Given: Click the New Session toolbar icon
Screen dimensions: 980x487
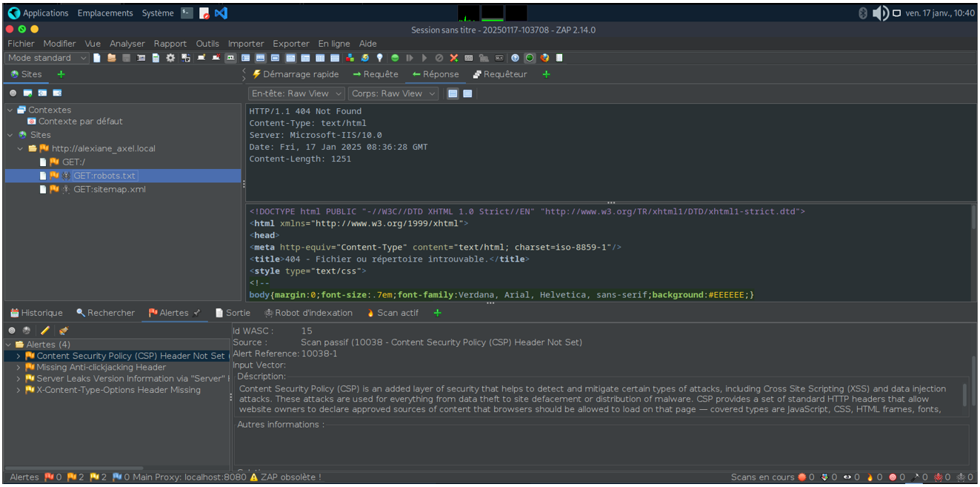Looking at the screenshot, I should tap(97, 58).
